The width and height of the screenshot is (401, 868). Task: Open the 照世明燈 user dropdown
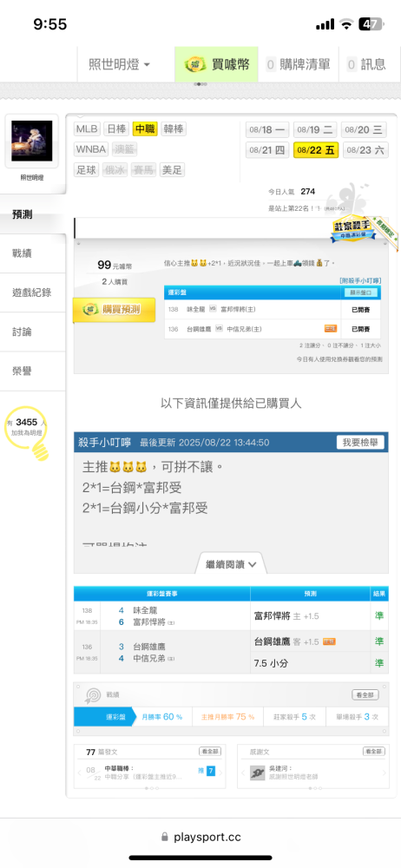click(x=119, y=64)
